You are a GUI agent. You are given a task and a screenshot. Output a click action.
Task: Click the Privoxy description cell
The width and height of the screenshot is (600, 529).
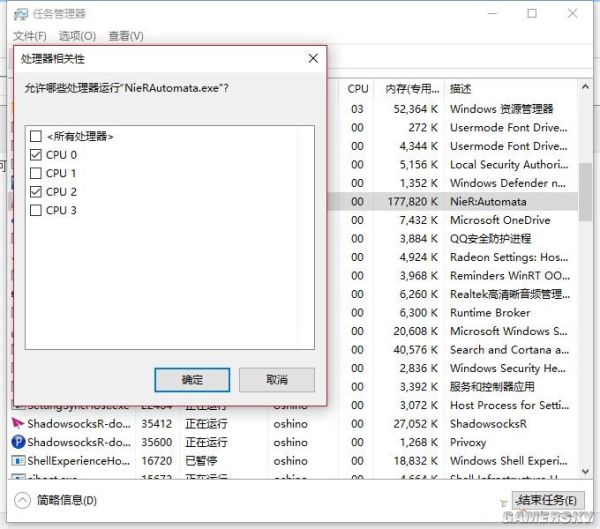coord(468,442)
